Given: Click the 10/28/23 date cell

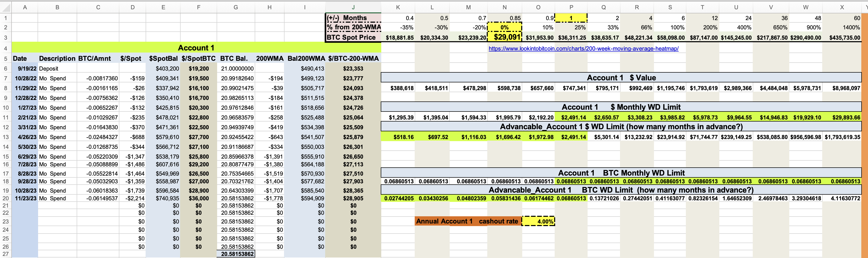Looking at the screenshot, I should 25,190.
